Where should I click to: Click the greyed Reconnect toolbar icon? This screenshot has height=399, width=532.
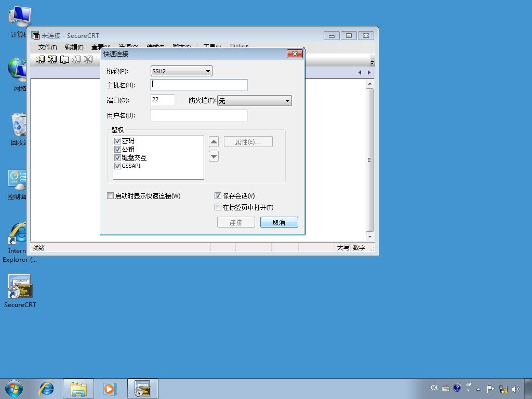[x=76, y=59]
